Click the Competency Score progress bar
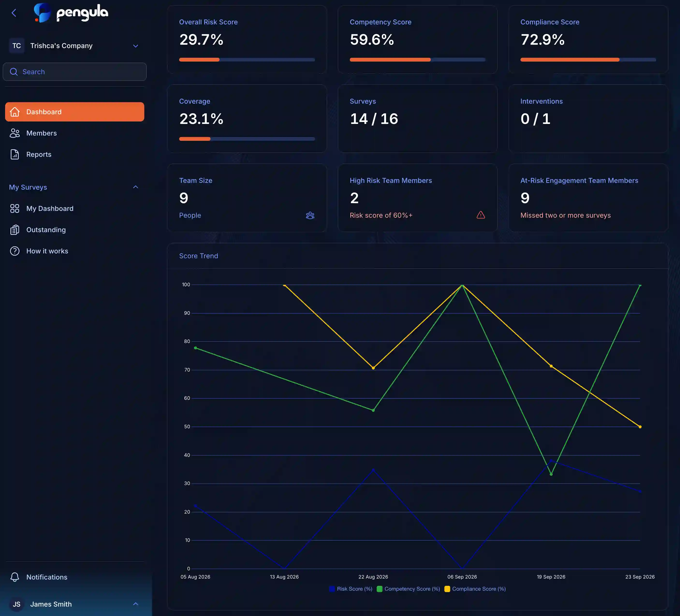The width and height of the screenshot is (680, 616). click(417, 60)
